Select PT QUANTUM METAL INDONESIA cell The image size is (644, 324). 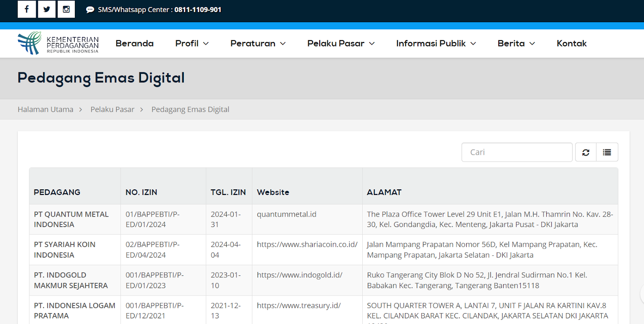pos(75,219)
